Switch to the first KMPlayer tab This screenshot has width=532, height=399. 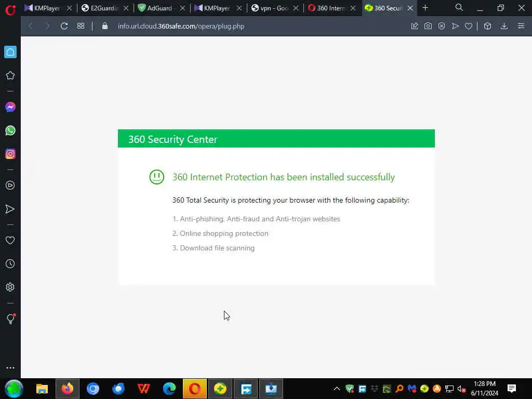[x=43, y=8]
